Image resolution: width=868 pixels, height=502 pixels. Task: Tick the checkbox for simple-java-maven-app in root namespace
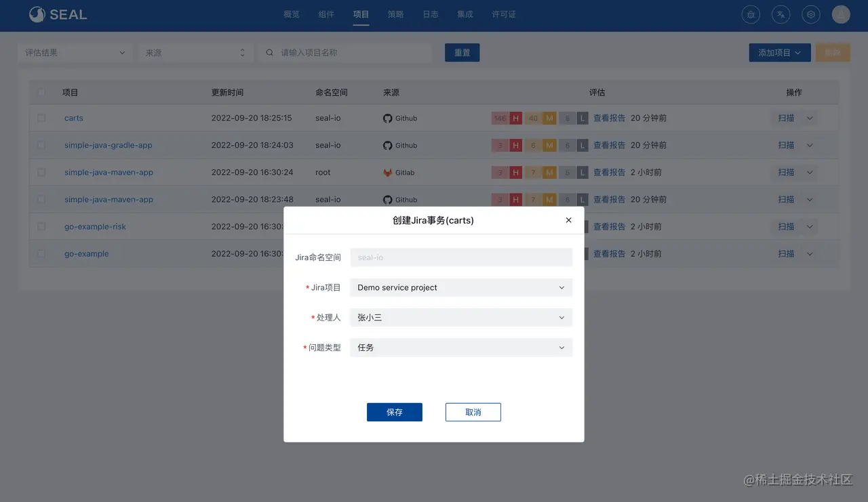[x=41, y=172]
